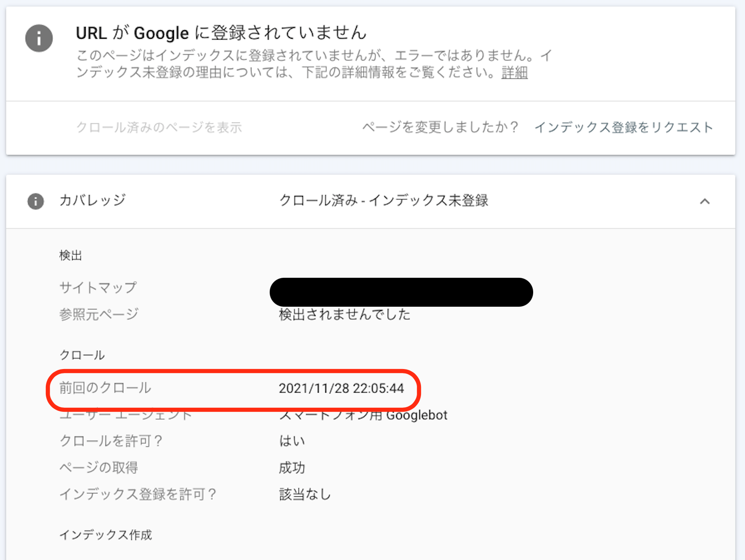Click クロール済みのページを表示
The width and height of the screenshot is (745, 560).
tap(159, 127)
